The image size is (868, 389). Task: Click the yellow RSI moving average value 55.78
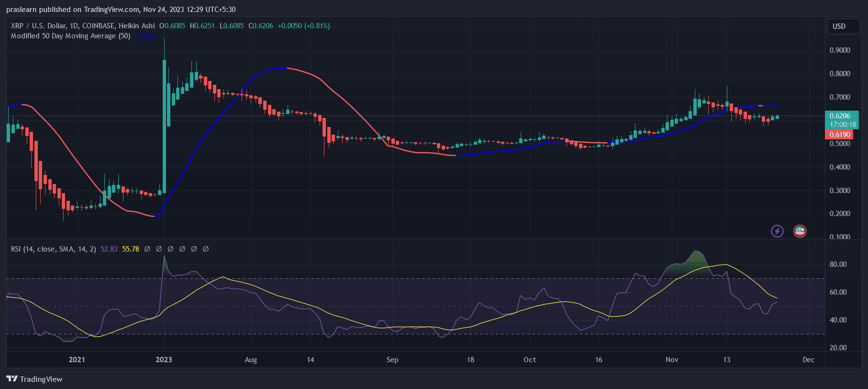tap(131, 249)
